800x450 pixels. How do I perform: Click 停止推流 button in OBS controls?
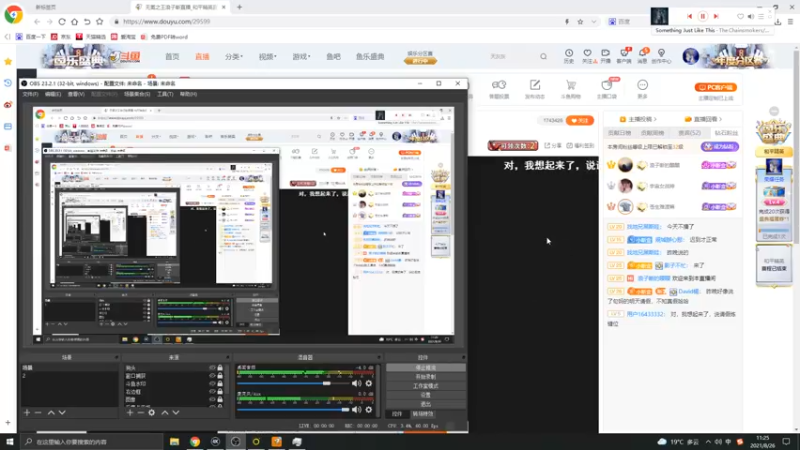tap(426, 367)
